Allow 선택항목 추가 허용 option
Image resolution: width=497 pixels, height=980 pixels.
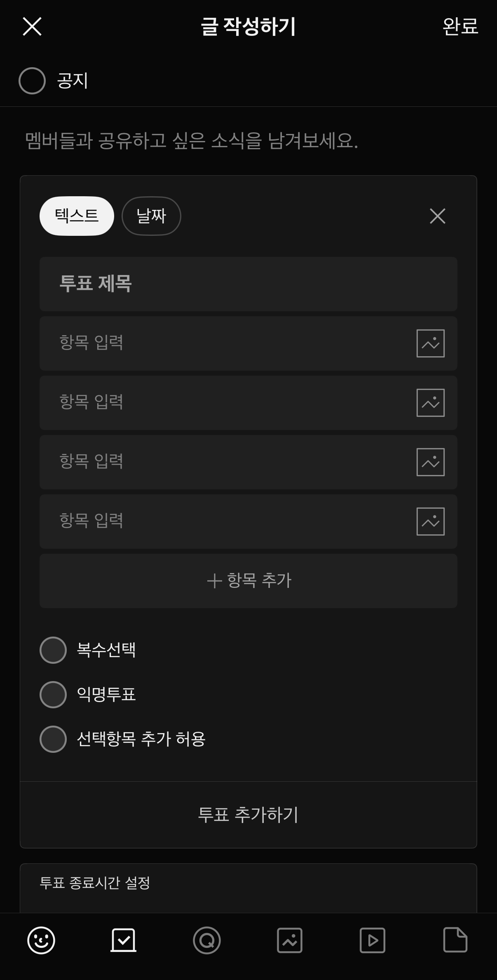[53, 739]
